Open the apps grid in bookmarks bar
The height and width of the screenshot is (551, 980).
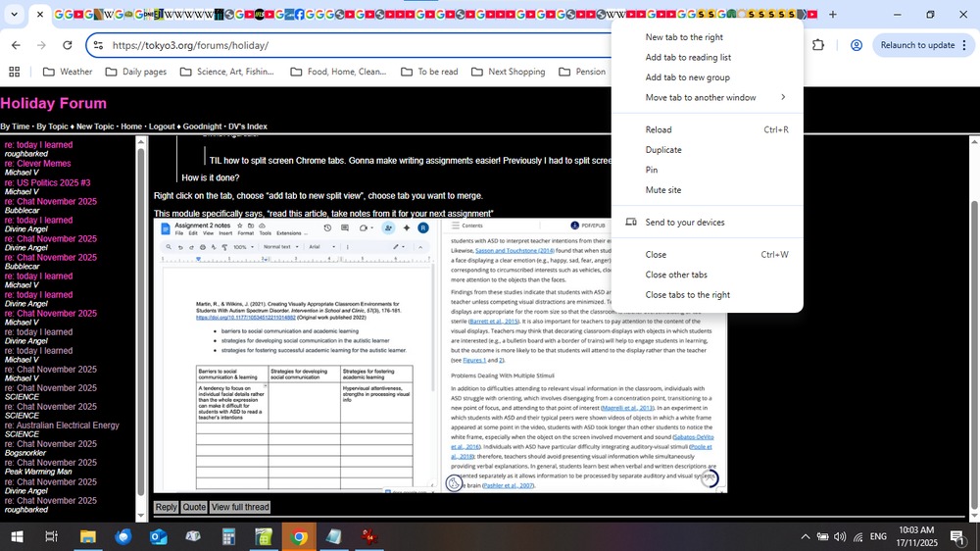pos(14,72)
